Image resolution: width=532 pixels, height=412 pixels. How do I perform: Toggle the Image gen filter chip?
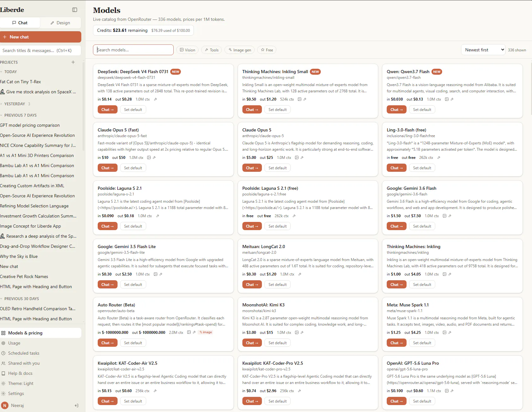[240, 50]
